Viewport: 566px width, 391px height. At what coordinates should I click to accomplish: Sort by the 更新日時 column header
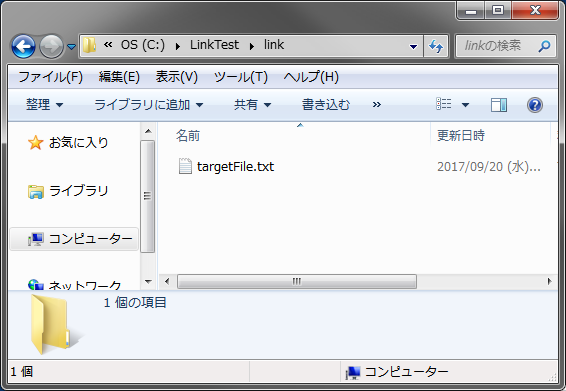click(461, 136)
